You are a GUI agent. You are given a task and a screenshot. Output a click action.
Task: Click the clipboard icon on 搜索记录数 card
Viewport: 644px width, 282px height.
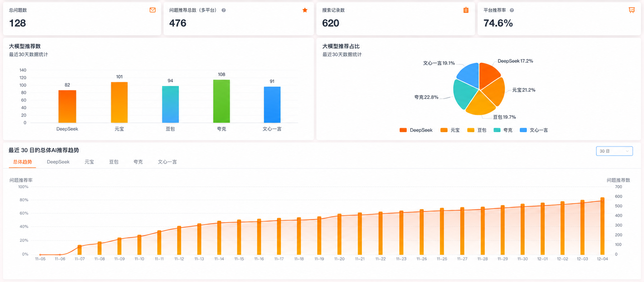coord(466,10)
